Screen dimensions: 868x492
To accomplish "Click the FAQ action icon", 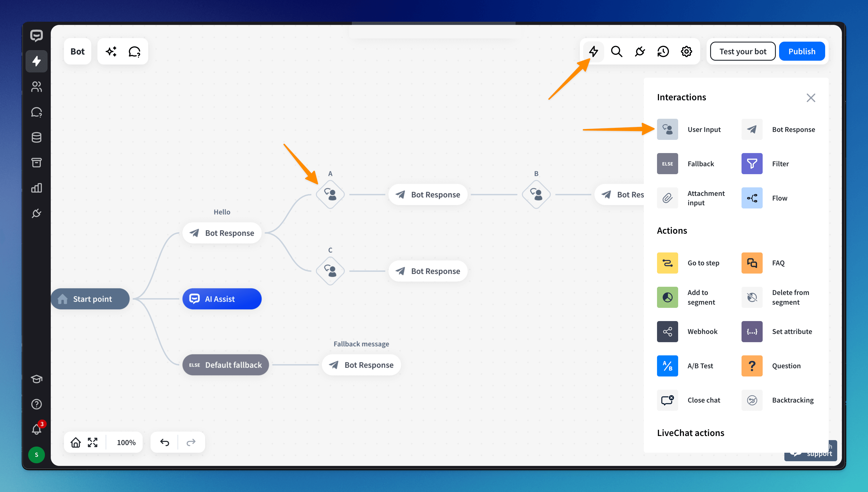I will (752, 263).
